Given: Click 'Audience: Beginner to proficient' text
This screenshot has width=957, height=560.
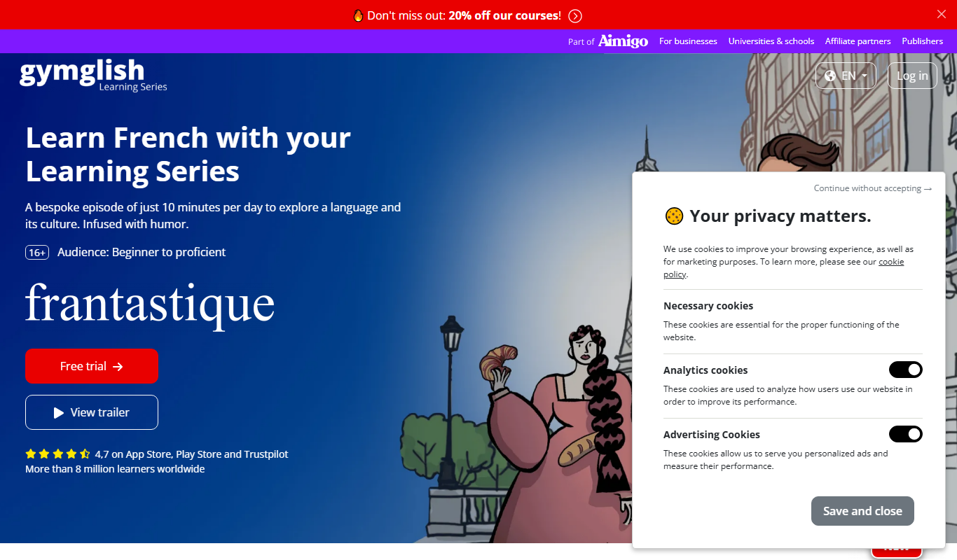Looking at the screenshot, I should pos(142,252).
